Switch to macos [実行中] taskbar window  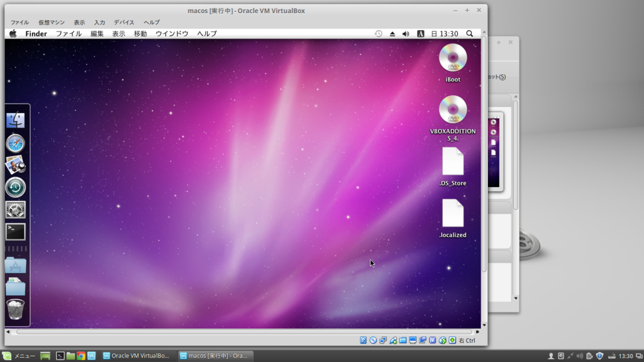coord(215,356)
